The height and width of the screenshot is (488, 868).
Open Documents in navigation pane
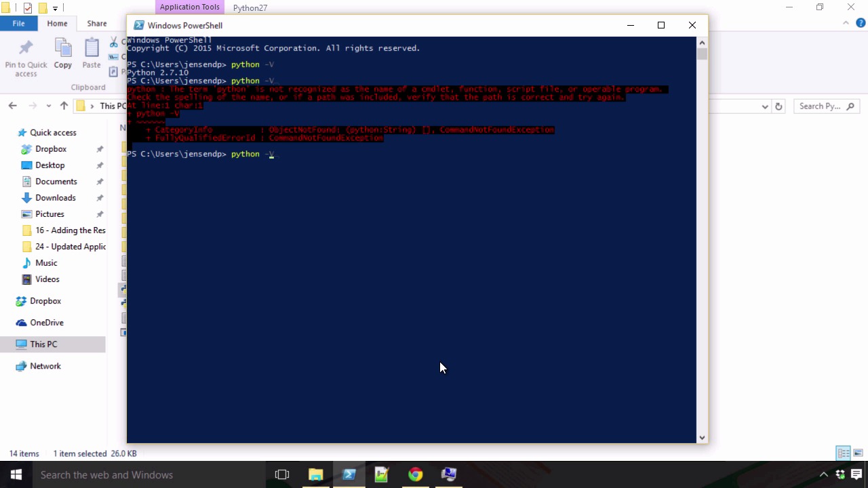(56, 182)
